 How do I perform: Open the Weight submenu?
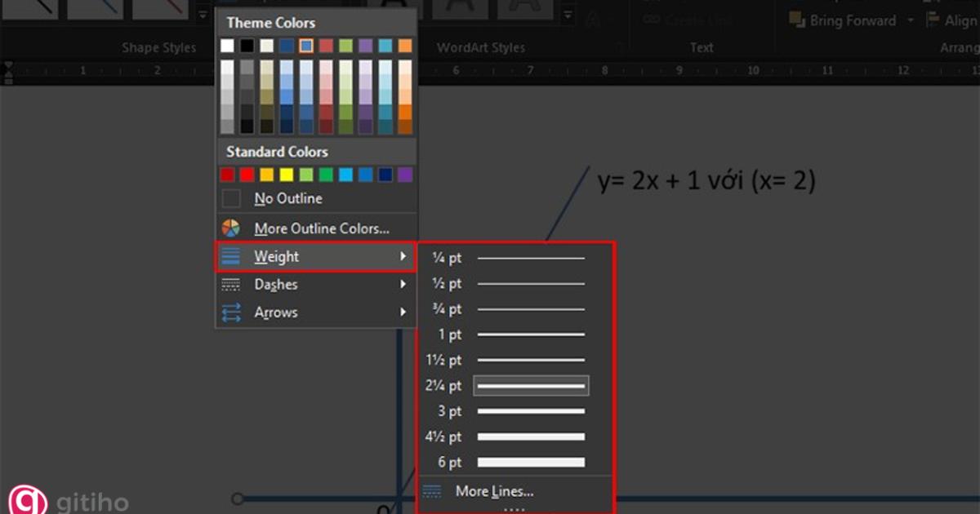pyautogui.click(x=316, y=257)
